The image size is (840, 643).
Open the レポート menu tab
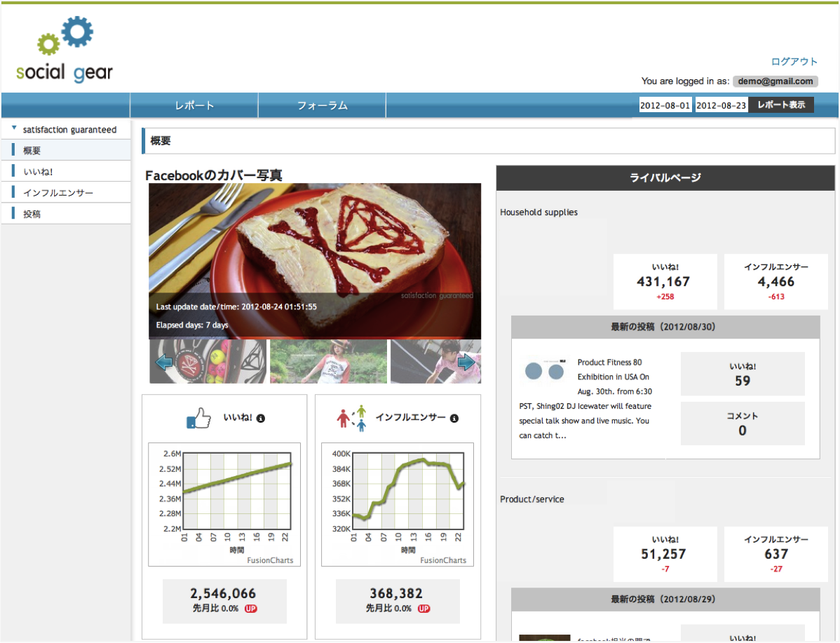(x=194, y=105)
